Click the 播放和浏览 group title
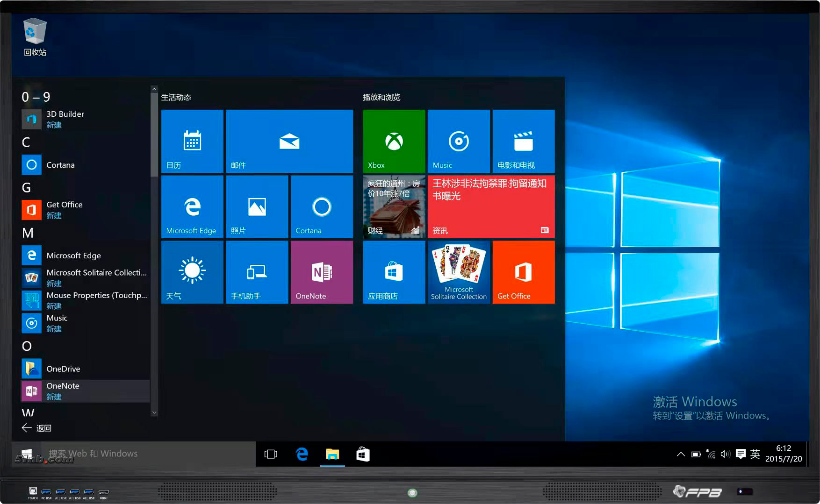This screenshot has height=504, width=820. (381, 97)
